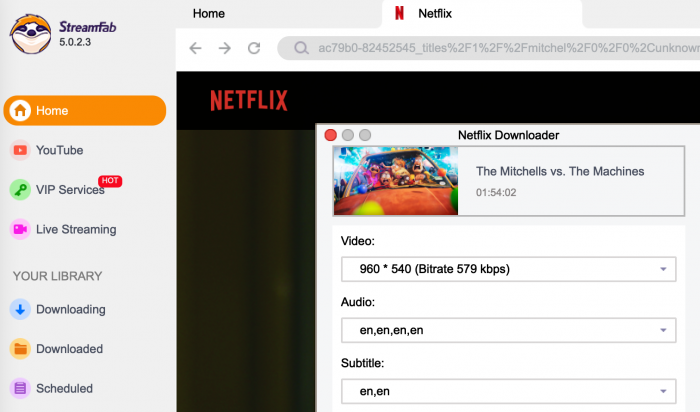The width and height of the screenshot is (700, 412).
Task: Go to Downloading library section
Action: [71, 309]
